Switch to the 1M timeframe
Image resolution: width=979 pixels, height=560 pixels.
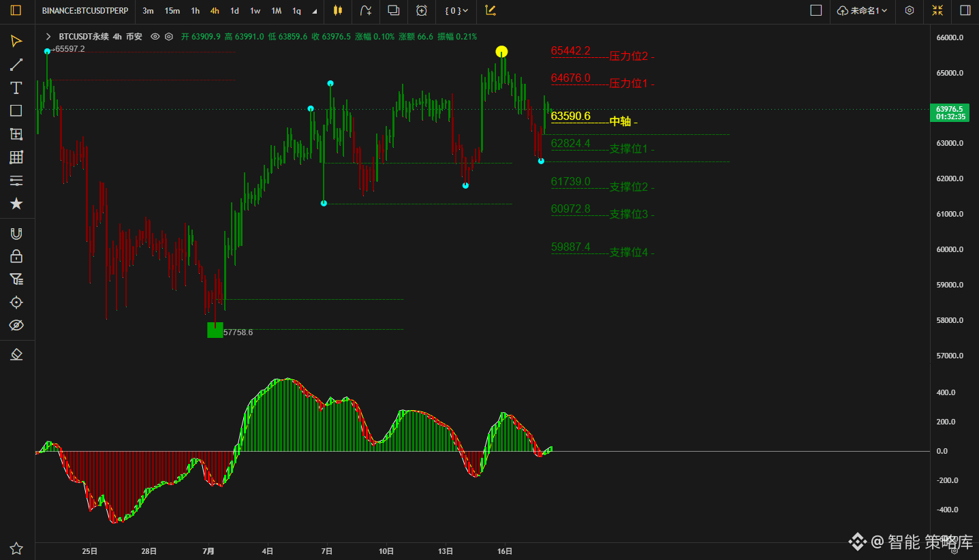pyautogui.click(x=276, y=11)
